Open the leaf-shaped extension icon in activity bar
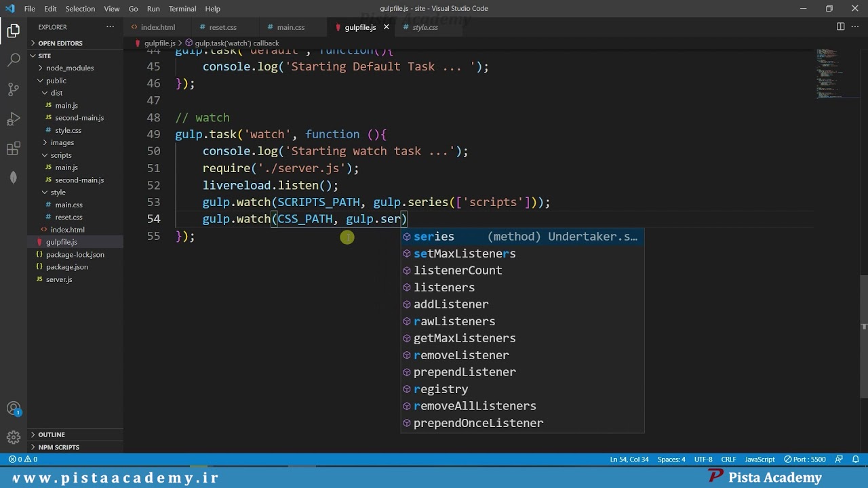This screenshot has height=488, width=868. tap(14, 178)
